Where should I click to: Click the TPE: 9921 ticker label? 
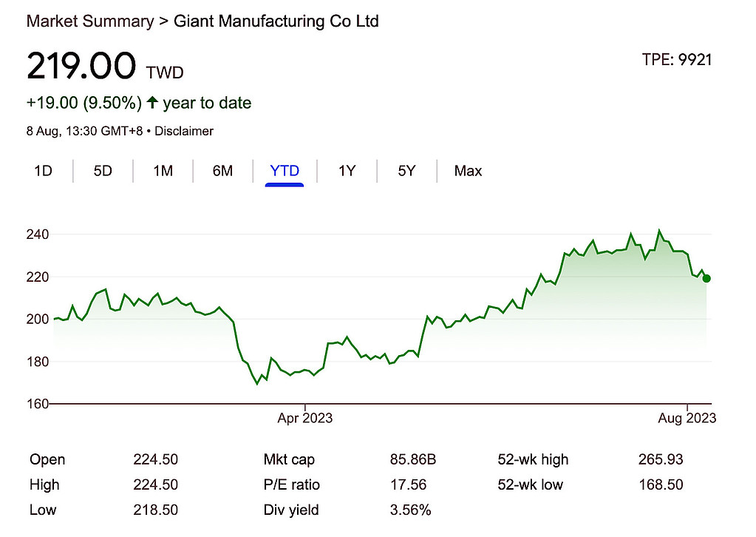pos(677,60)
